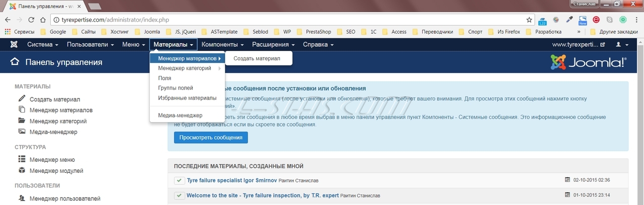Open Tyre failure specialist Igor Smirnov article
This screenshot has width=644, height=205.
[232, 180]
